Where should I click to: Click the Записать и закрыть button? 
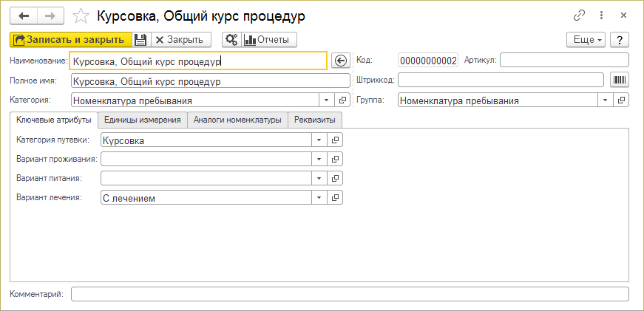70,39
